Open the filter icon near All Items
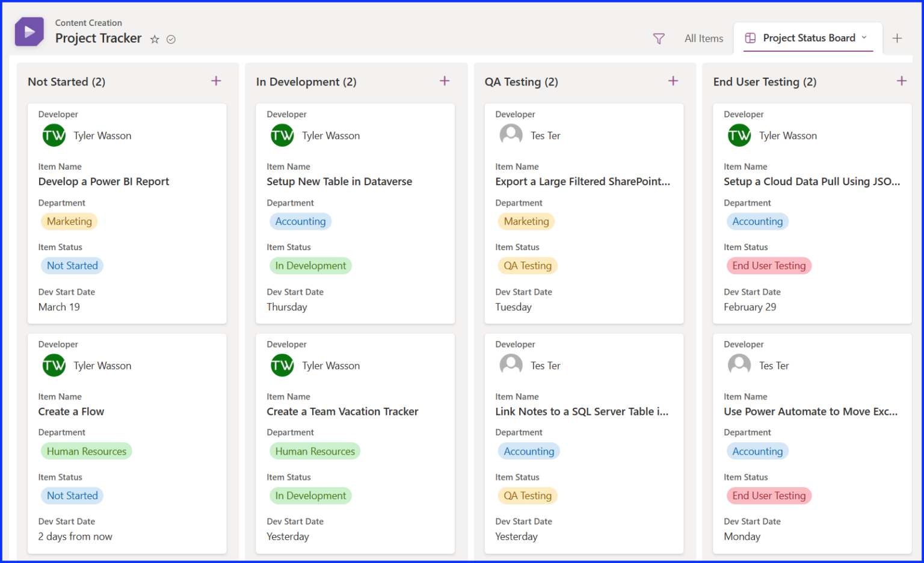This screenshot has width=924, height=563. pos(659,38)
